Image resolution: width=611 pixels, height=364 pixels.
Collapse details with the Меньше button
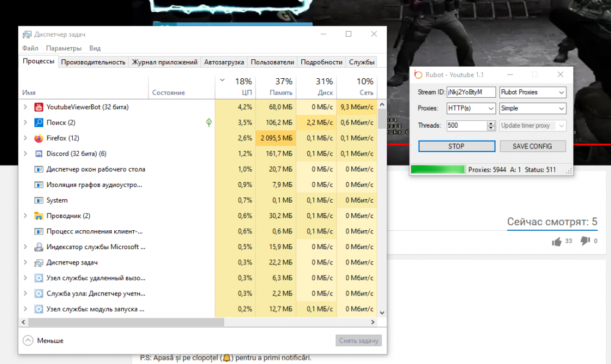pos(43,340)
